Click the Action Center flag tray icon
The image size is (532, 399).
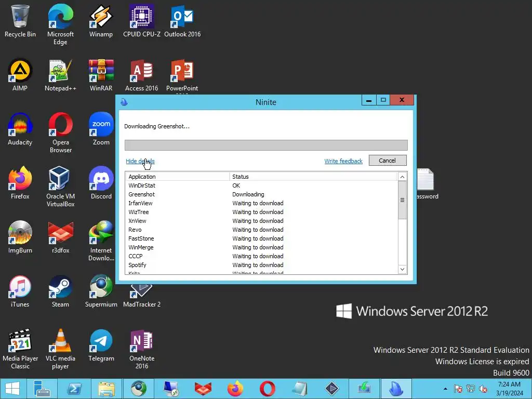click(458, 389)
